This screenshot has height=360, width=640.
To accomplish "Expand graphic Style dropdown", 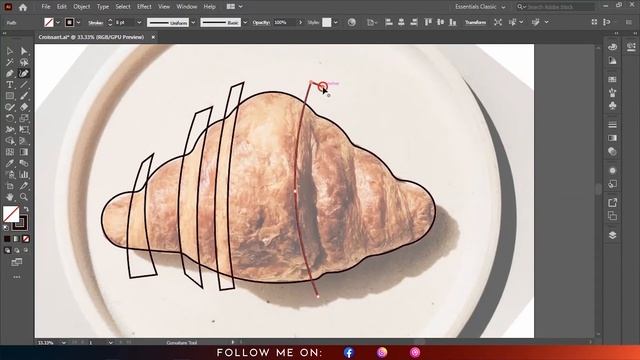I will [336, 22].
